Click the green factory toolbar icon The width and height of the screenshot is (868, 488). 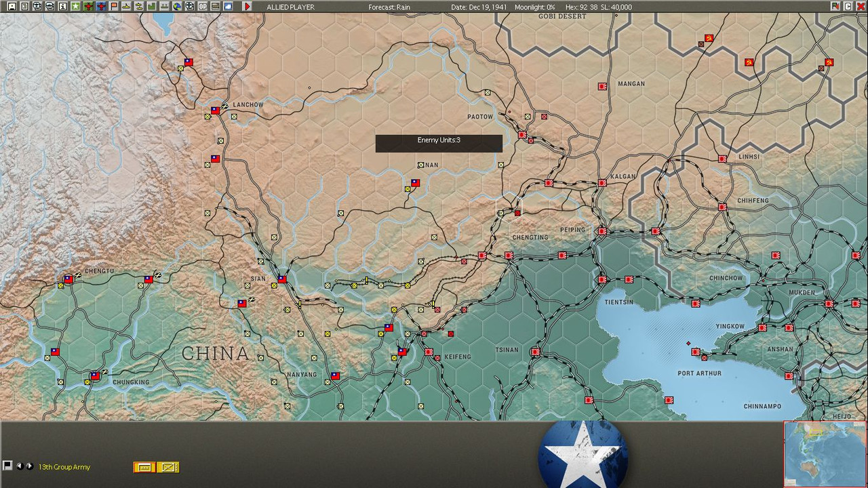tap(151, 6)
